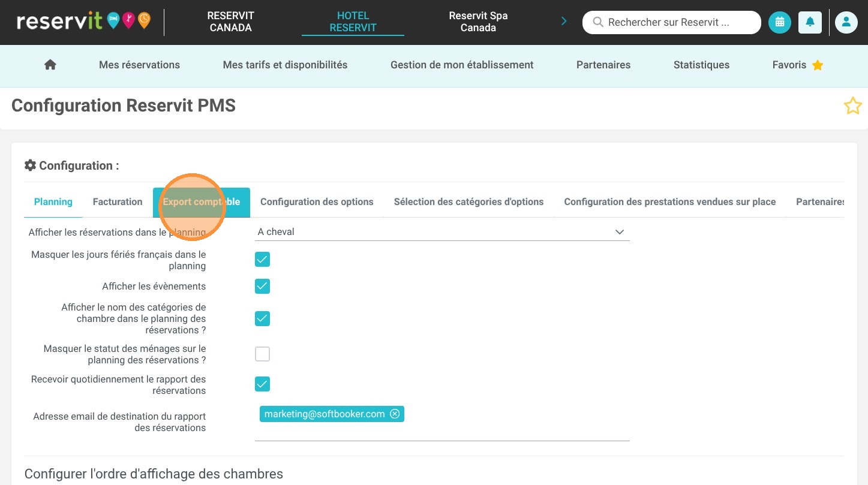The height and width of the screenshot is (485, 868).
Task: Open notifications bell icon
Action: tap(810, 22)
